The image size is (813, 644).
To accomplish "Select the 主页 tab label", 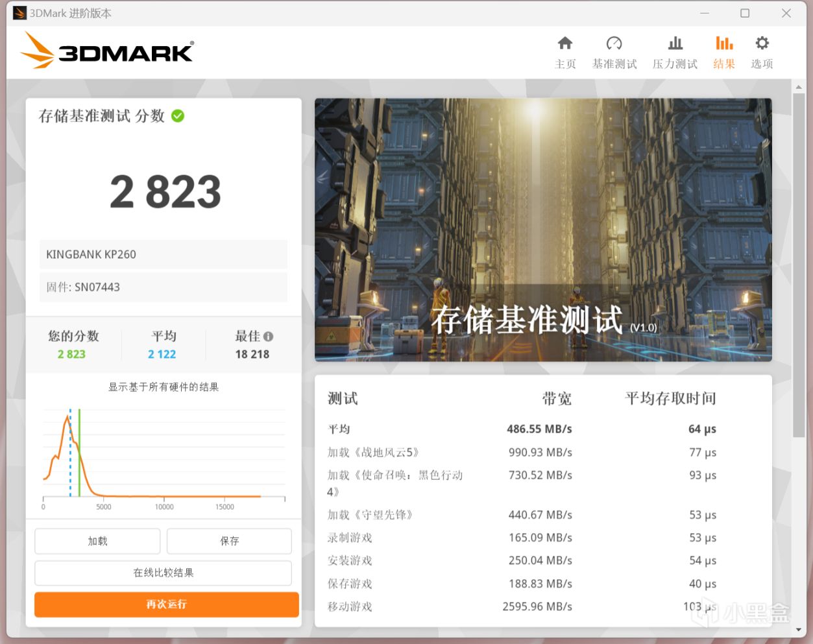I will pyautogui.click(x=565, y=64).
